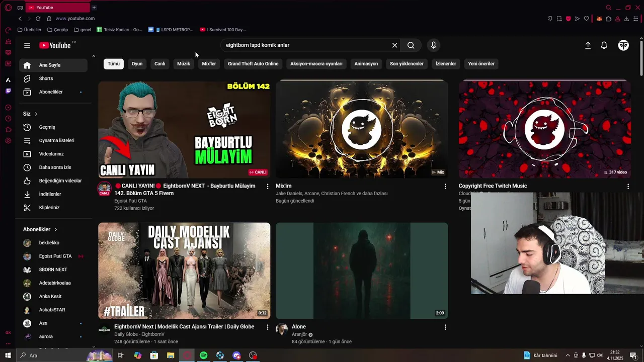The image size is (644, 362).
Task: Open the Alone video thumbnail
Action: [362, 271]
